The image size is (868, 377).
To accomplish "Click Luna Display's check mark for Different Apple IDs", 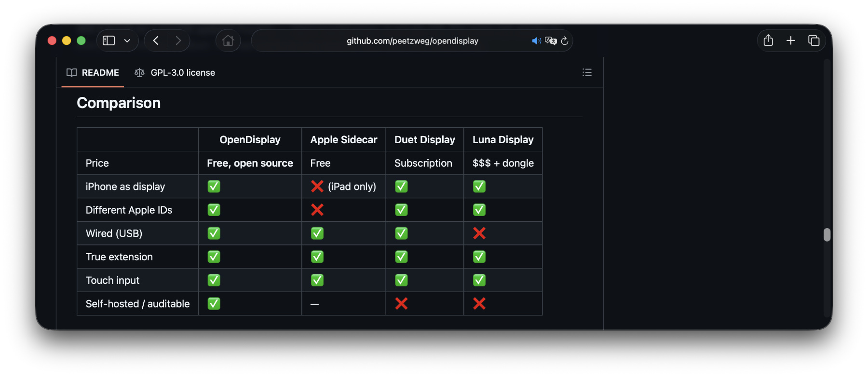I will pyautogui.click(x=479, y=210).
